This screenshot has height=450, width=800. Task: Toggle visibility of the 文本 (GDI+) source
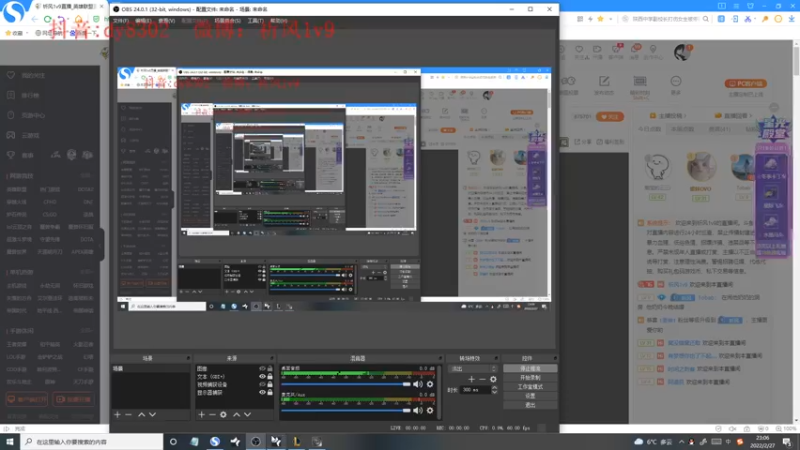(262, 377)
